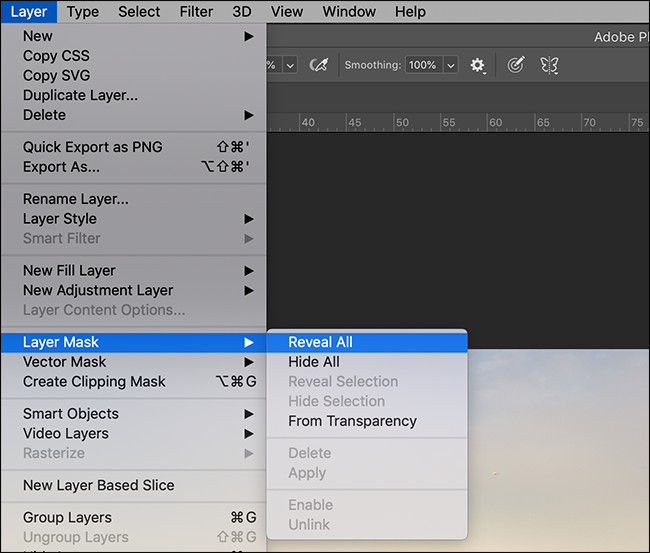
Task: Choose Group Layers
Action: (133, 517)
